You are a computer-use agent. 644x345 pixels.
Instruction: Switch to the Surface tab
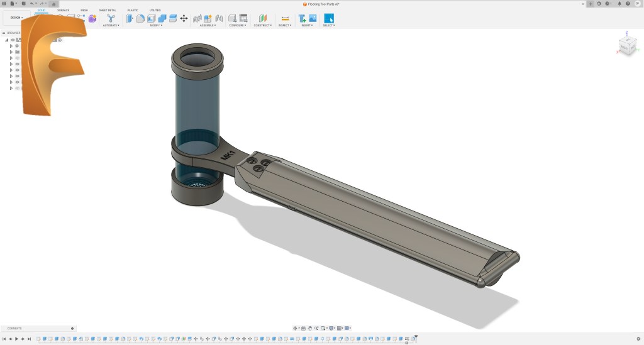click(63, 10)
